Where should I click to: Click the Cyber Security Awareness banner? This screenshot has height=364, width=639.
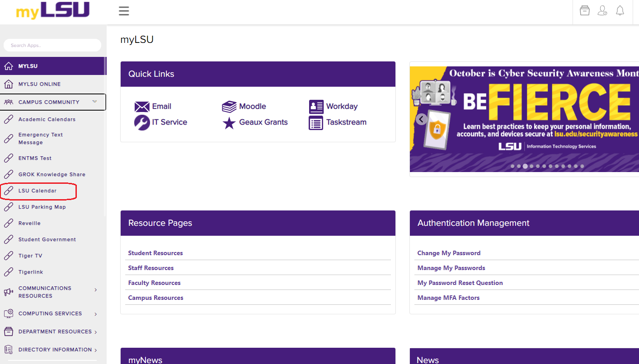click(524, 119)
